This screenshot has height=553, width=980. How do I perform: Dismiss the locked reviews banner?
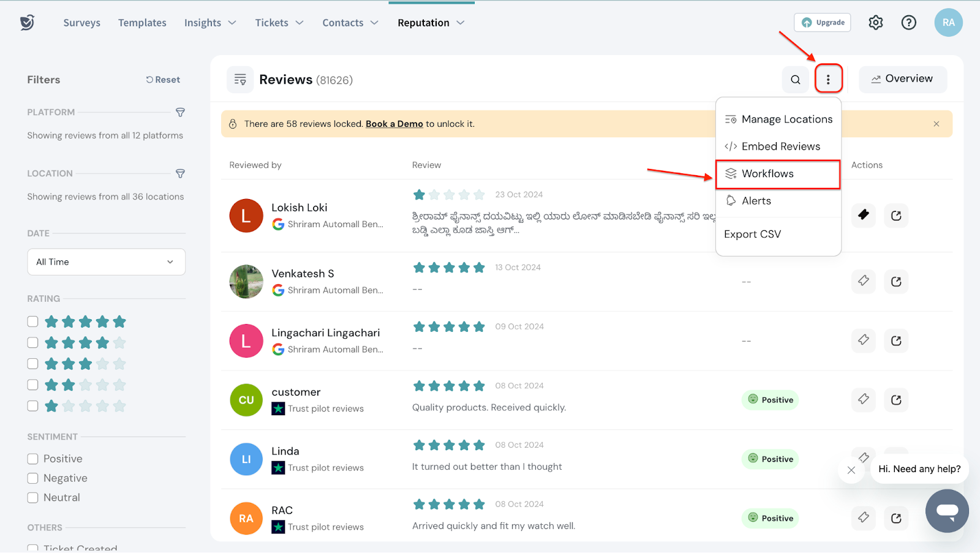(x=936, y=124)
